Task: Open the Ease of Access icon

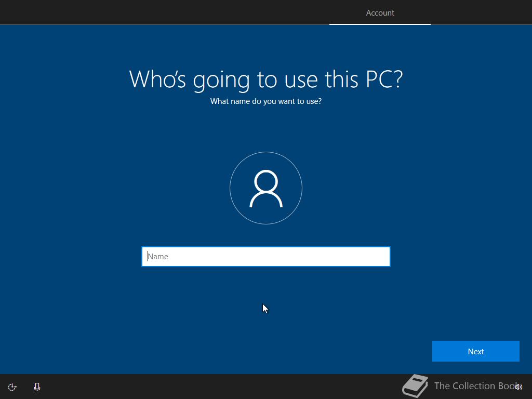Action: pos(12,387)
